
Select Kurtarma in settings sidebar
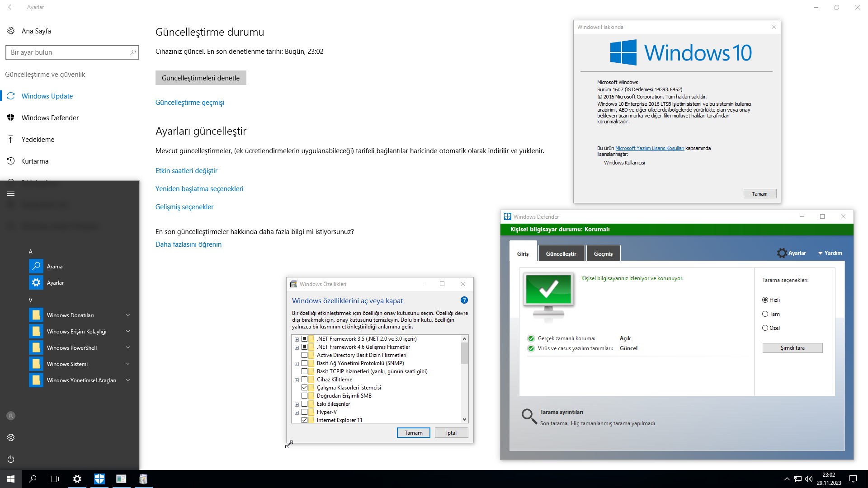[70, 161]
